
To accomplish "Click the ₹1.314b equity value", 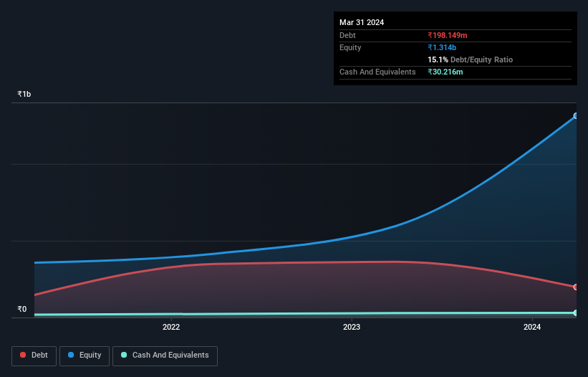I will (442, 47).
